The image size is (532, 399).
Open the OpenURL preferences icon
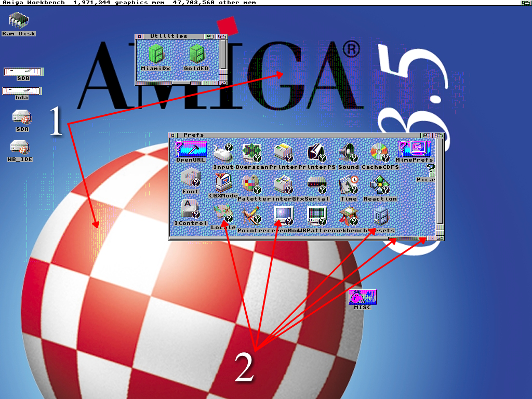point(190,150)
